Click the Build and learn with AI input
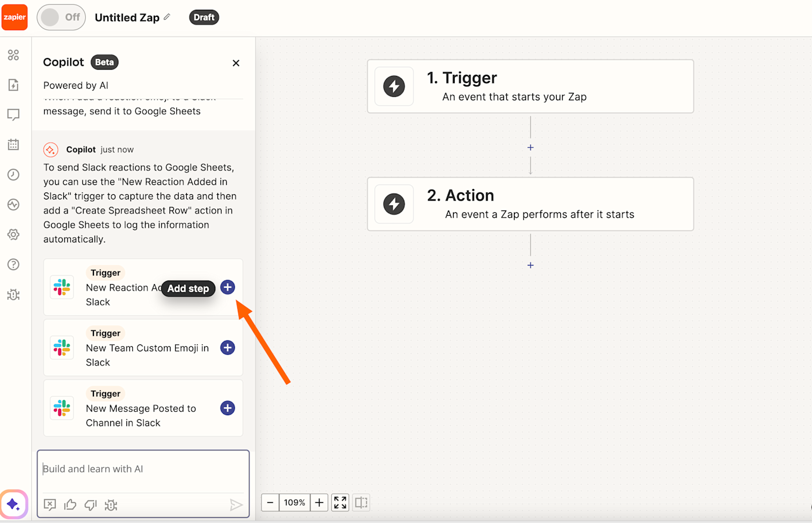The image size is (812, 523). pyautogui.click(x=143, y=469)
